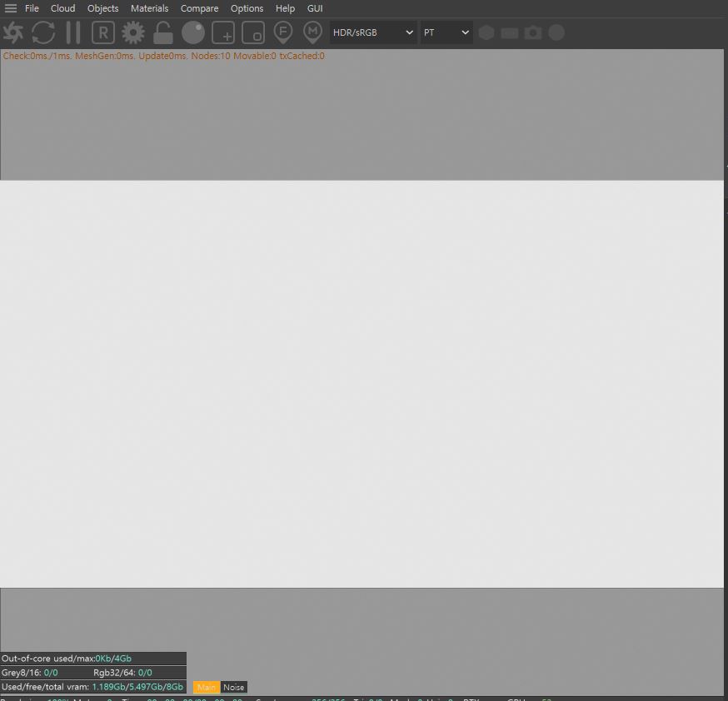The width and height of the screenshot is (728, 701).
Task: Toggle the lock resolution padlock icon
Action: (163, 32)
